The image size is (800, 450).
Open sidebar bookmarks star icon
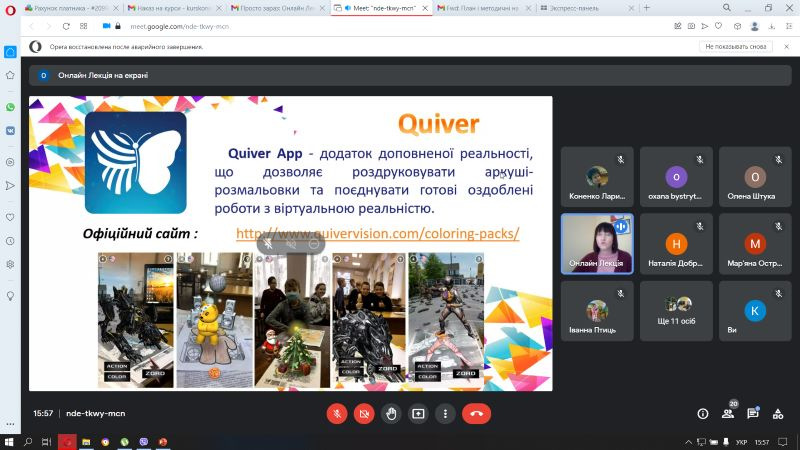coord(10,75)
